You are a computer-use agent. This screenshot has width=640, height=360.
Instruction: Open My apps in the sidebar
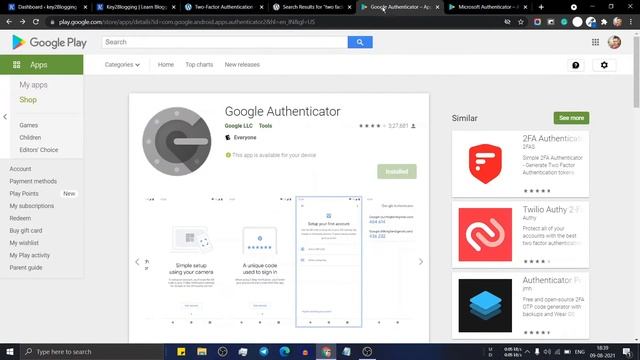(x=33, y=85)
